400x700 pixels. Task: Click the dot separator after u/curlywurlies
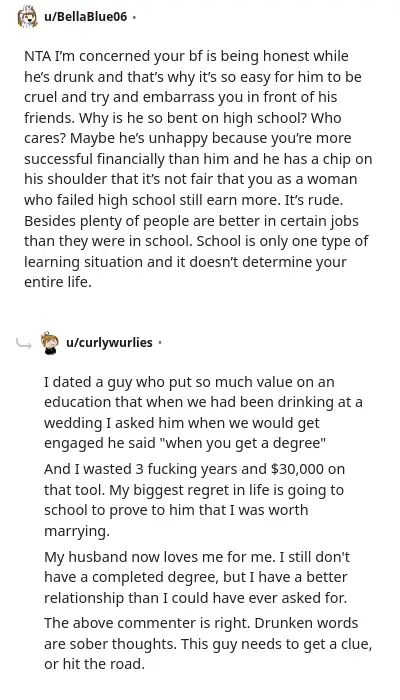(x=160, y=343)
